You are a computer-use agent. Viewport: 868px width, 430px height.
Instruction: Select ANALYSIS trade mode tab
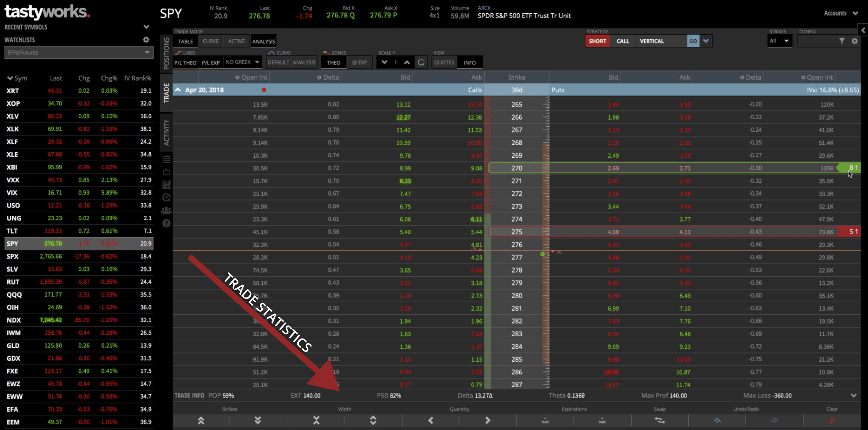(x=264, y=41)
